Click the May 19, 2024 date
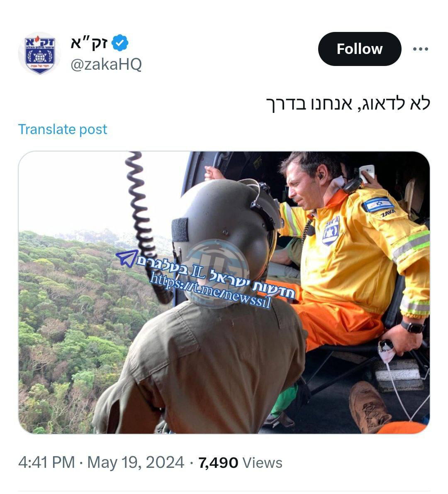 136,462
